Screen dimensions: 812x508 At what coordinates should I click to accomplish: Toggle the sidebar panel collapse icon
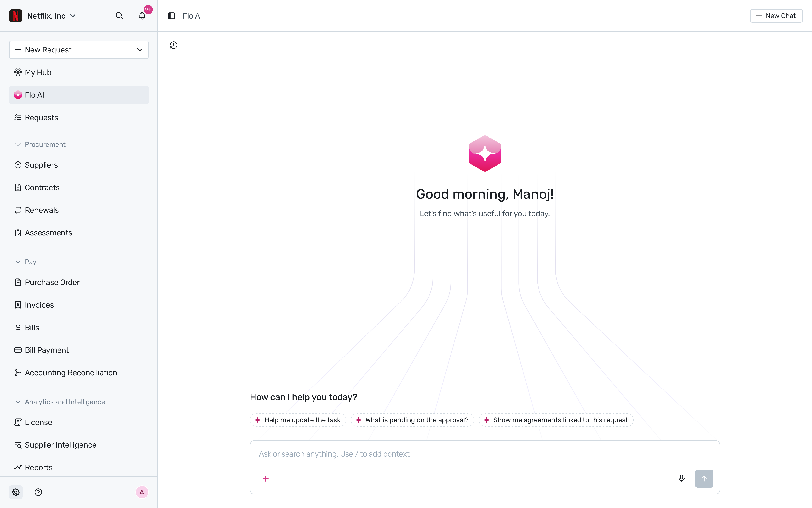[x=171, y=16]
